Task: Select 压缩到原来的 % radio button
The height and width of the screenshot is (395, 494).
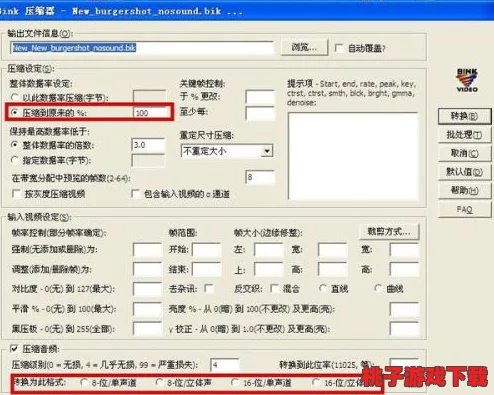Action: pos(15,113)
